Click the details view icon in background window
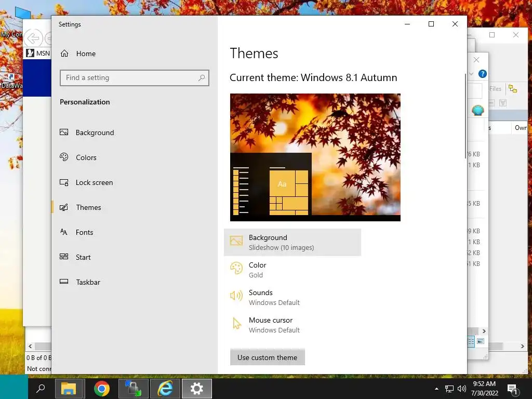The image size is (532, 399). click(471, 341)
